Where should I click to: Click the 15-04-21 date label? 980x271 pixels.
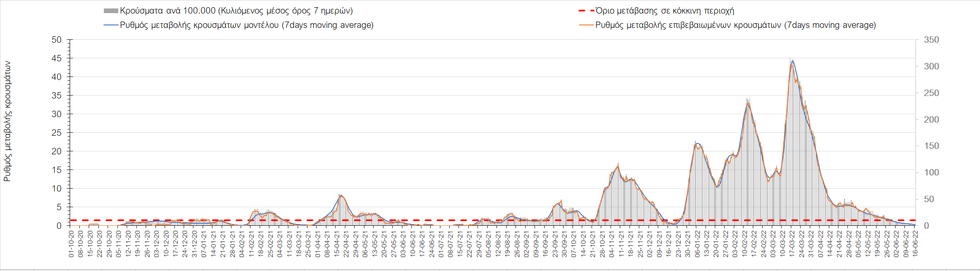pyautogui.click(x=337, y=244)
